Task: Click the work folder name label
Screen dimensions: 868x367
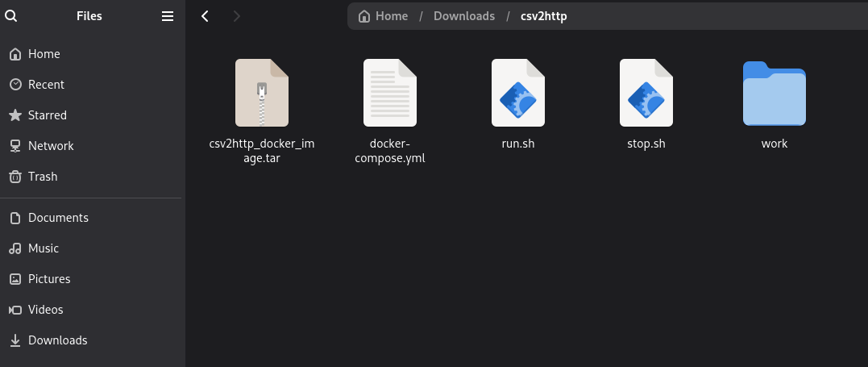Action: coord(775,144)
